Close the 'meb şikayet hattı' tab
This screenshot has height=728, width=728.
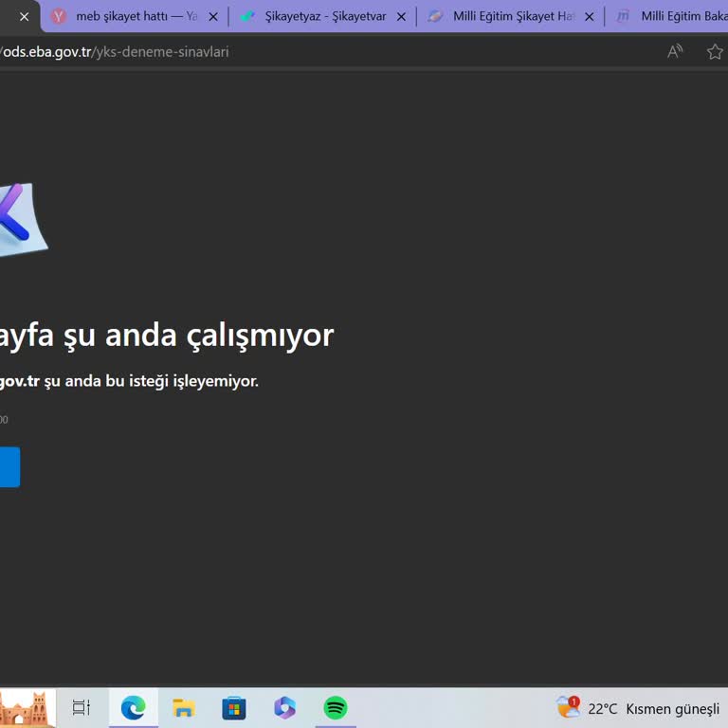click(x=213, y=17)
